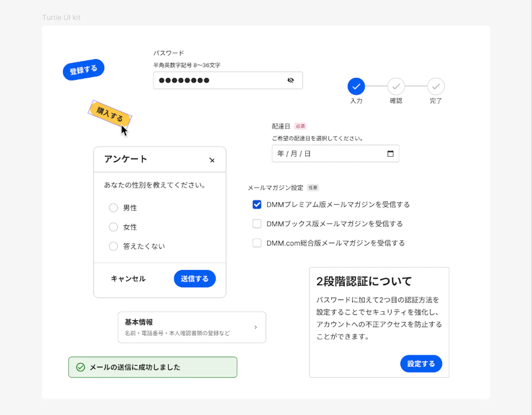The image size is (532, 415).
Task: Select the 完了 step circle in the stepper
Action: pos(436,86)
